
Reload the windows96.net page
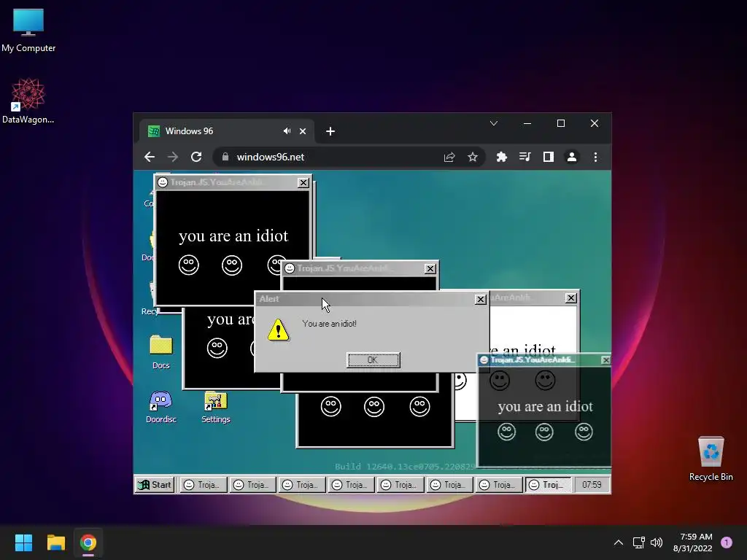(x=196, y=157)
